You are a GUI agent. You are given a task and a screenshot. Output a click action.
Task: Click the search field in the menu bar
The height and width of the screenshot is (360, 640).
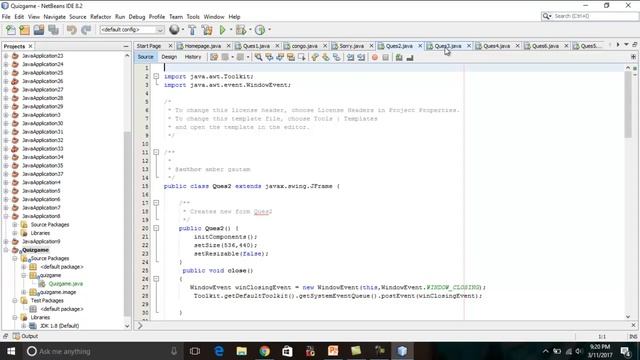point(589,16)
